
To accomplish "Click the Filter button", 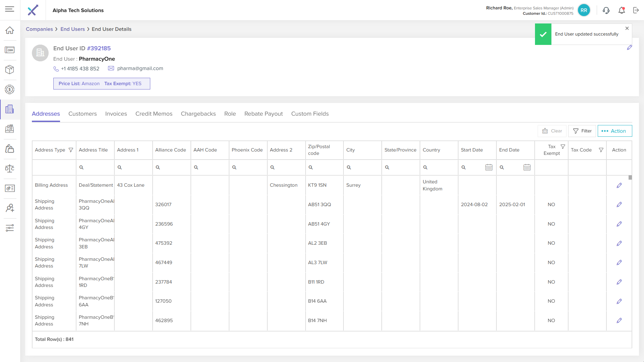I will click(x=582, y=131).
